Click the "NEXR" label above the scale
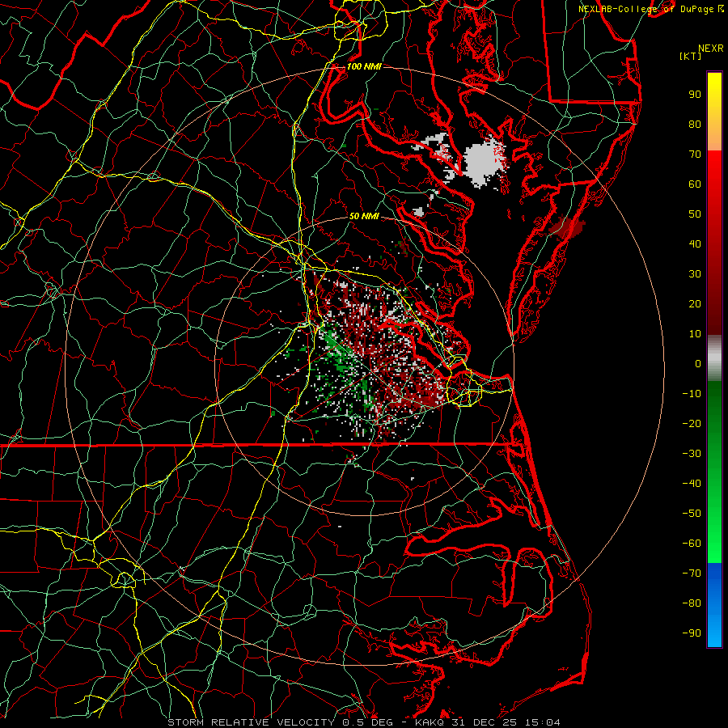The image size is (728, 728). (711, 49)
